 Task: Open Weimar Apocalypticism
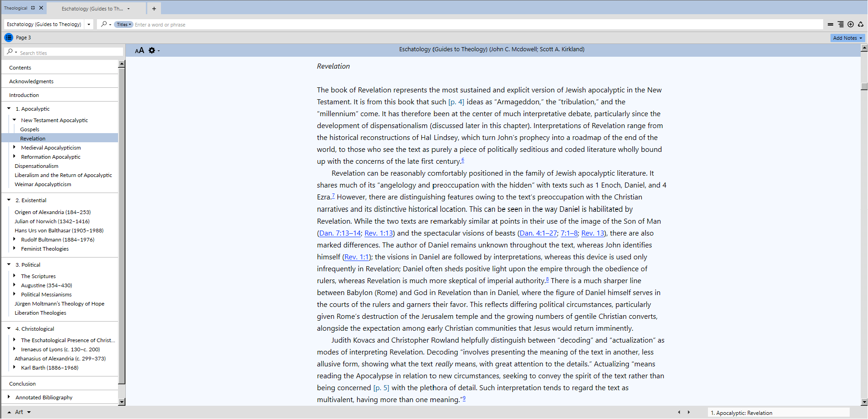click(x=43, y=184)
